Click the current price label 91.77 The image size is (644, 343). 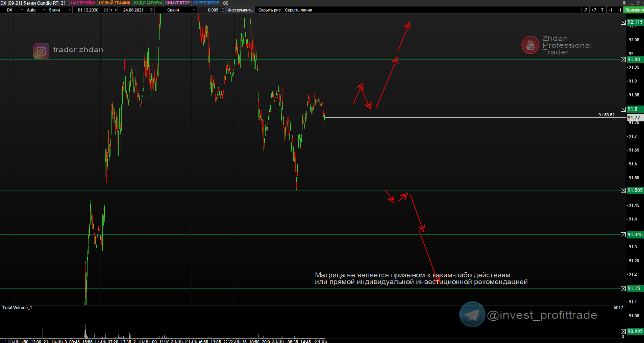click(x=635, y=118)
